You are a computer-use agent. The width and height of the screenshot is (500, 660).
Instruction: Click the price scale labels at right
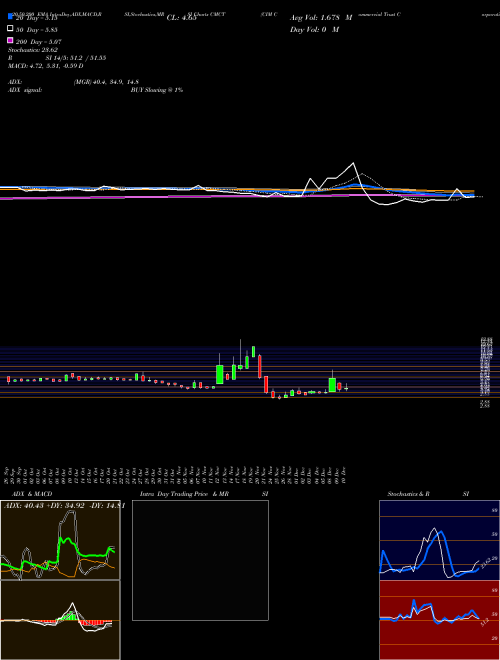tap(486, 371)
